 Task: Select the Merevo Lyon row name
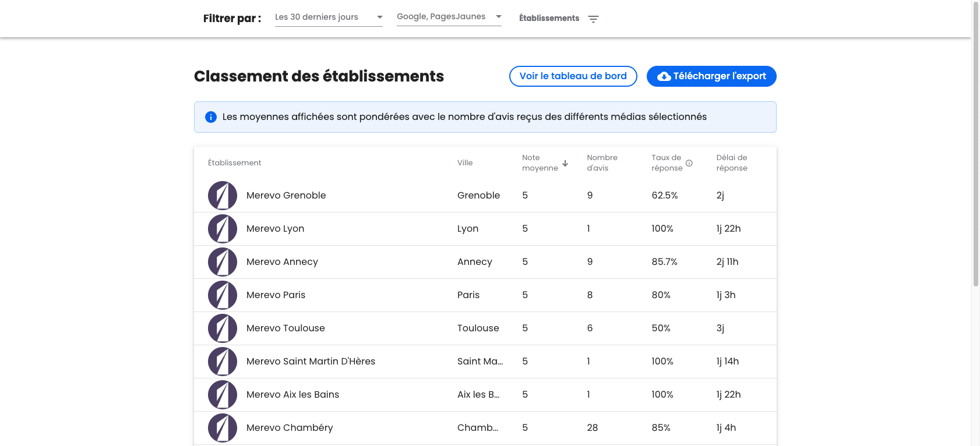click(x=275, y=229)
